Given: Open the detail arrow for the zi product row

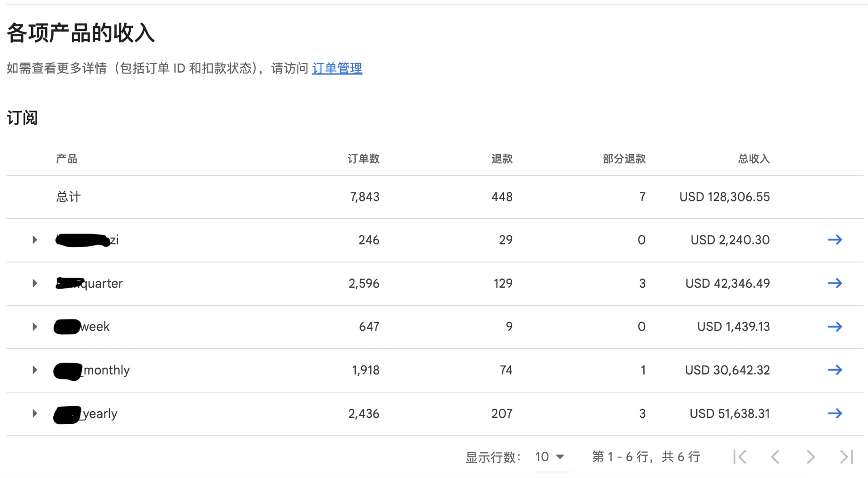Looking at the screenshot, I should 835,239.
